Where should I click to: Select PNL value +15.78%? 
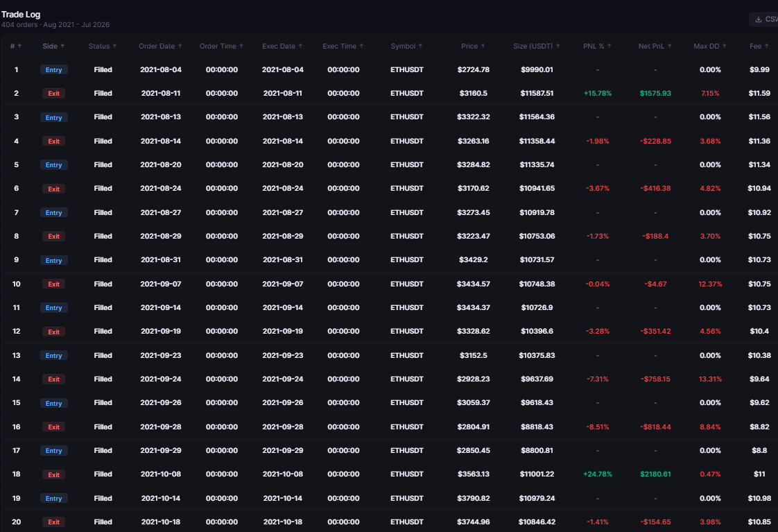tap(598, 94)
